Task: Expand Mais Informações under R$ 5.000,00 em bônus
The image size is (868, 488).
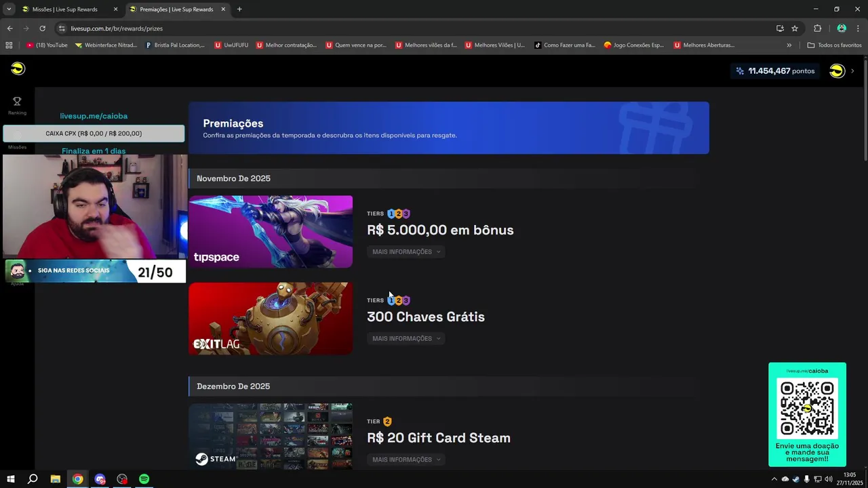Action: [x=406, y=251]
